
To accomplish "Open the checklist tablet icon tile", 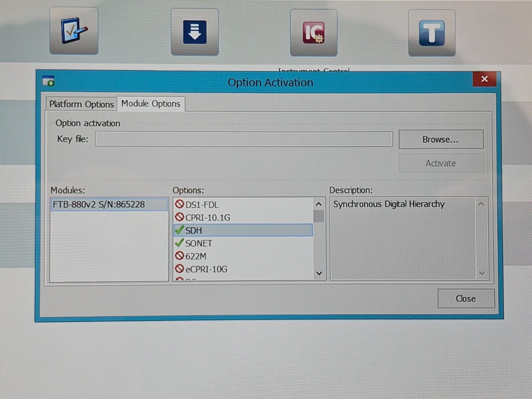I will coord(74,31).
